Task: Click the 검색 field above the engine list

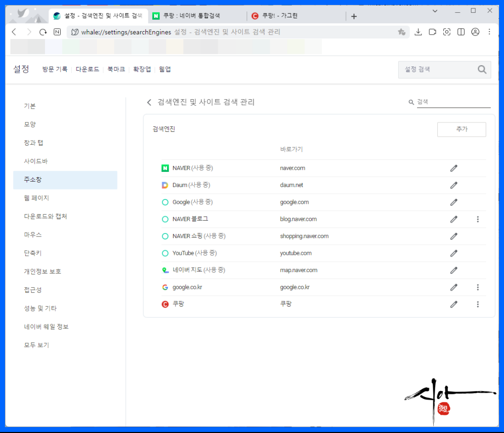Action: coord(453,102)
